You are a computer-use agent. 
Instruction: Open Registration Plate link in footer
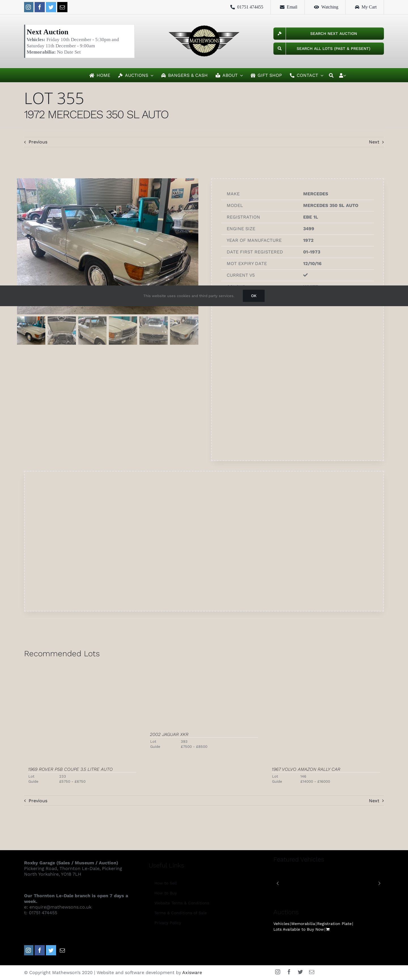(335, 924)
